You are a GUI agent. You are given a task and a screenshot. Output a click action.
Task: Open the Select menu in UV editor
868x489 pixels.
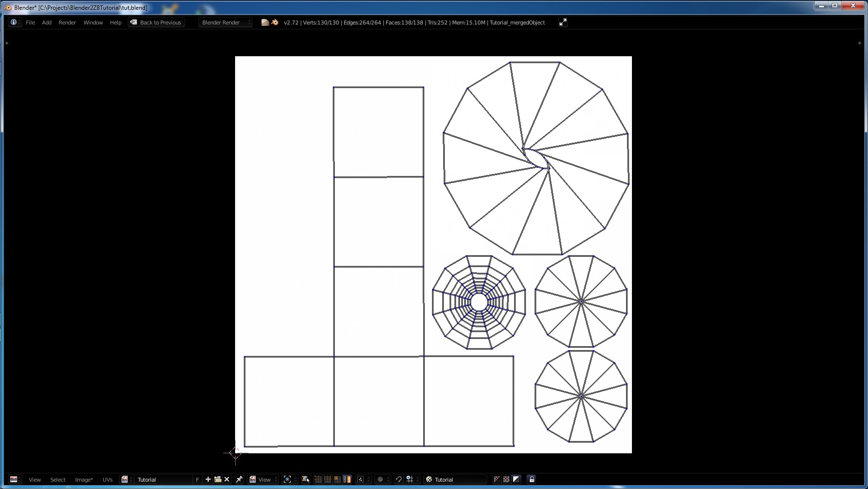58,480
